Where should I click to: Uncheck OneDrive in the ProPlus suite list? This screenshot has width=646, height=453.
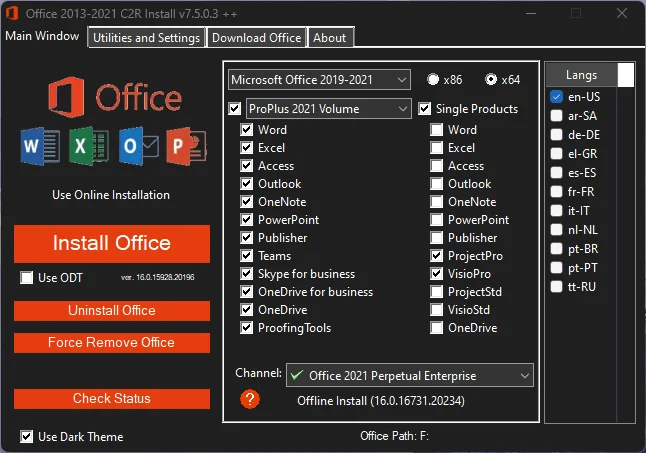pyautogui.click(x=247, y=310)
